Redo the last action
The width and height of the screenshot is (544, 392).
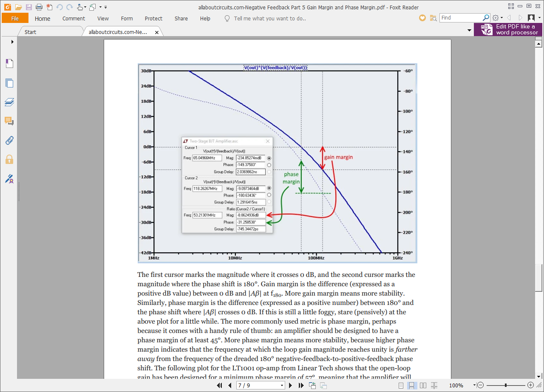(x=69, y=7)
